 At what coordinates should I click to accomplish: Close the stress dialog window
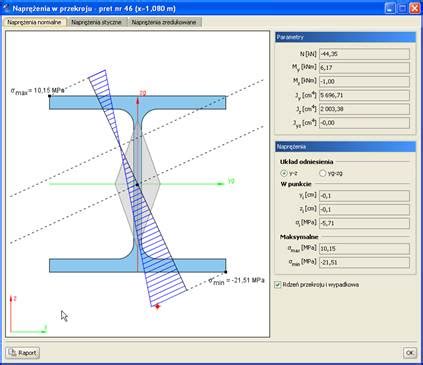[x=415, y=8]
